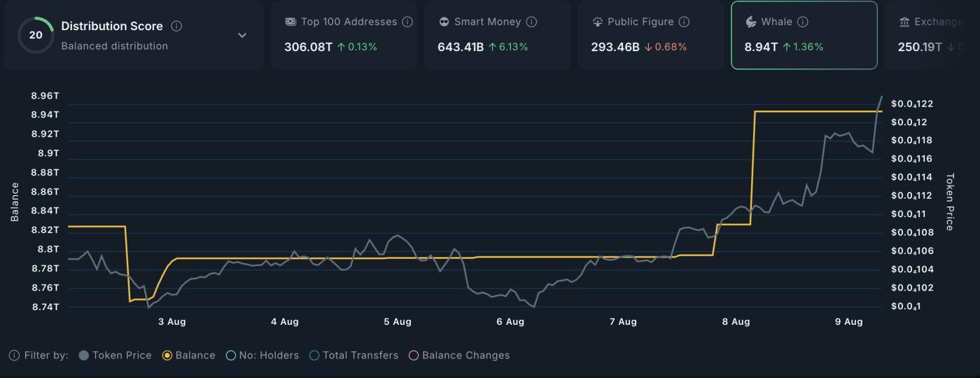The height and width of the screenshot is (378, 980).
Task: Click the Distribution Score info icon
Action: [176, 26]
